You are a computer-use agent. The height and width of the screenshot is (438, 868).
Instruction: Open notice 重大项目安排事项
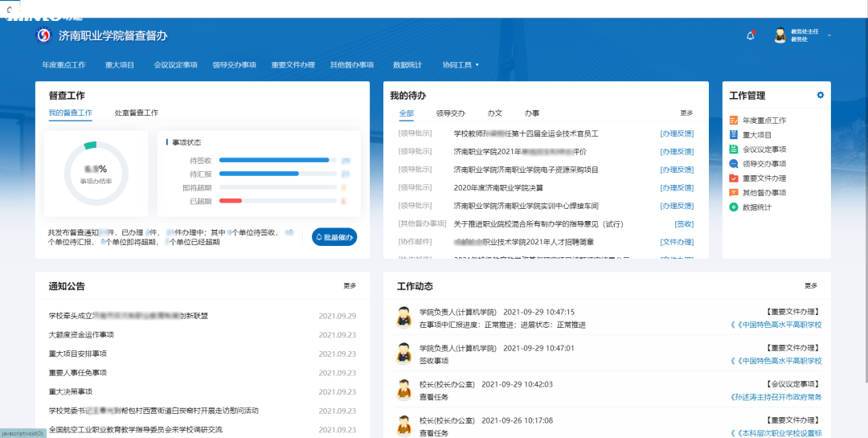coord(77,354)
